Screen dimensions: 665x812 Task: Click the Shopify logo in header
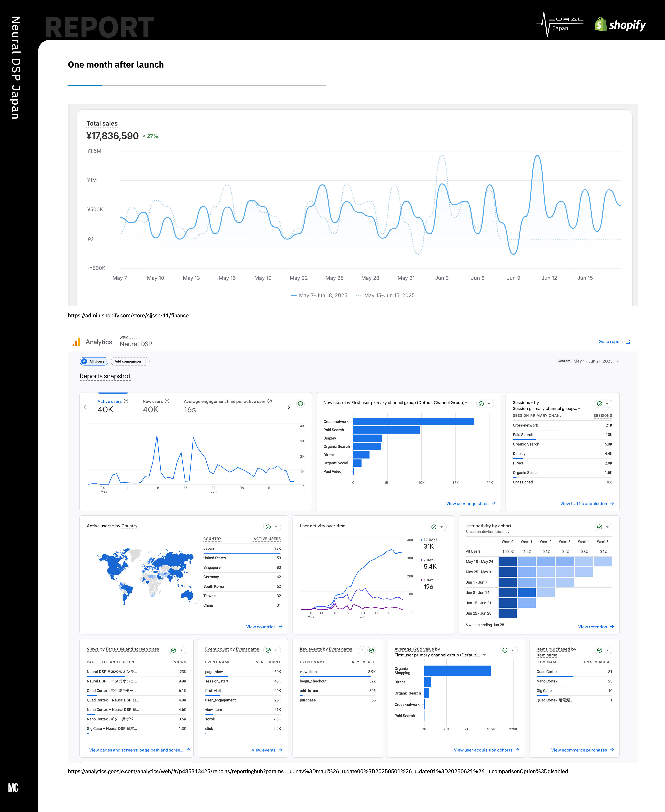[620, 25]
